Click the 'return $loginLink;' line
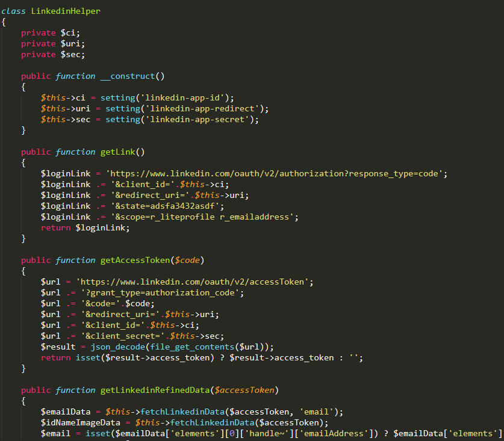Screen dimensions: 504x441 click(85, 228)
